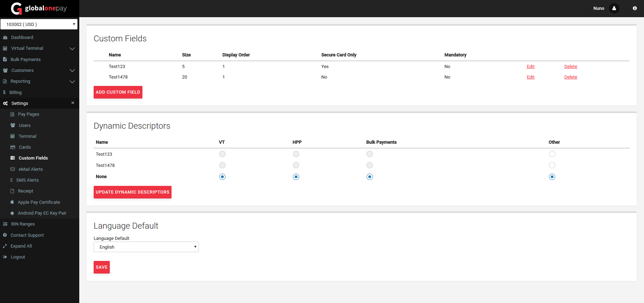Open BIN Ranges menu item
Image resolution: width=644 pixels, height=303 pixels.
(x=23, y=224)
